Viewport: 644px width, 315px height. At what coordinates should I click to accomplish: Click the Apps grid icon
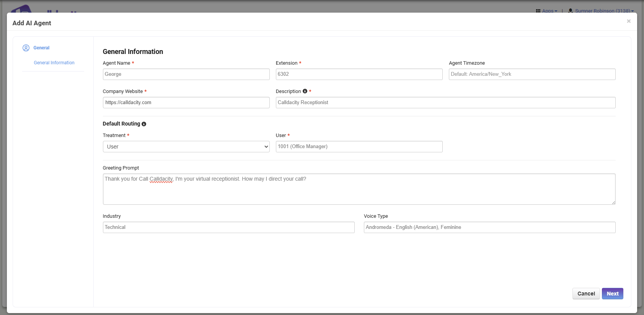(538, 11)
